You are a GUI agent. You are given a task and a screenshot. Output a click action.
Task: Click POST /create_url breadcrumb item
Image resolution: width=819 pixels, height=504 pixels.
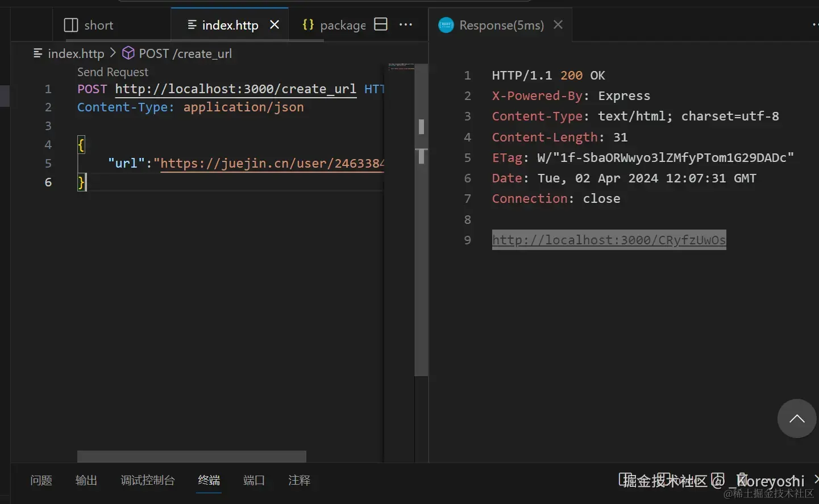pyautogui.click(x=185, y=53)
